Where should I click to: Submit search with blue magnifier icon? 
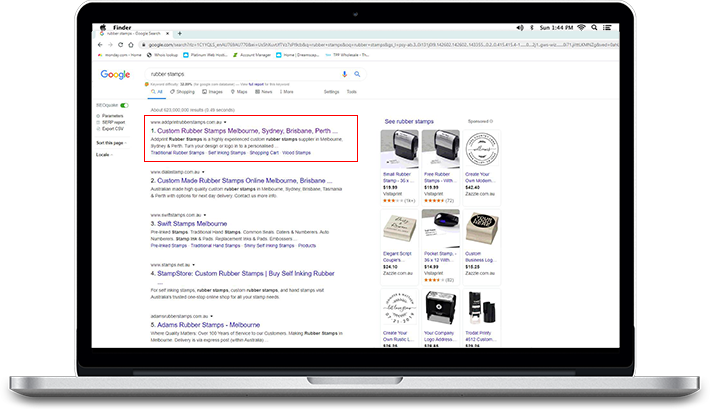(357, 74)
